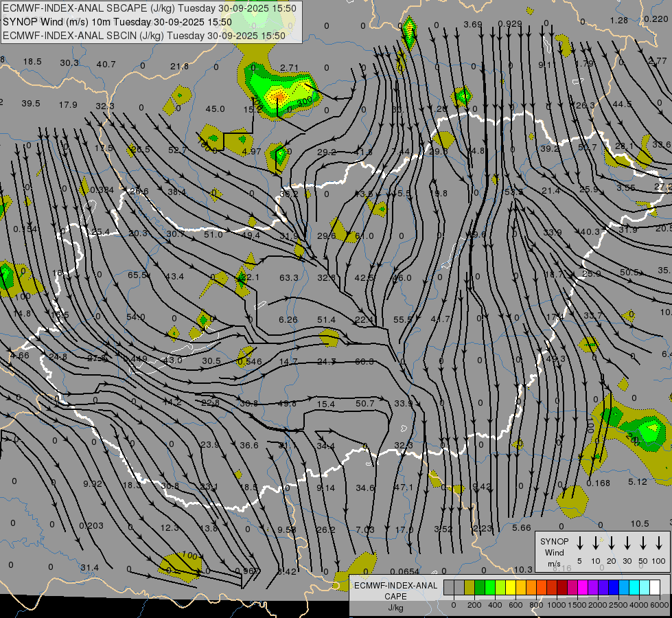Pick the dark red CAPE legend swatch
This screenshot has height=618, width=672.
(x=562, y=587)
